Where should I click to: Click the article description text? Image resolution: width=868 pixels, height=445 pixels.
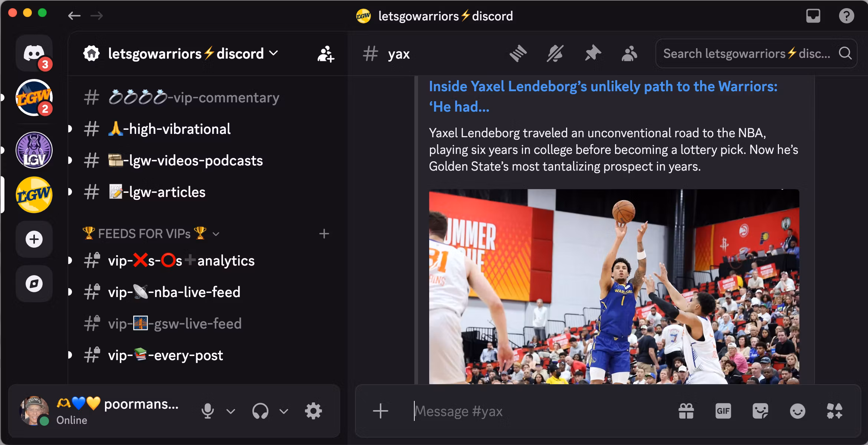(x=614, y=149)
